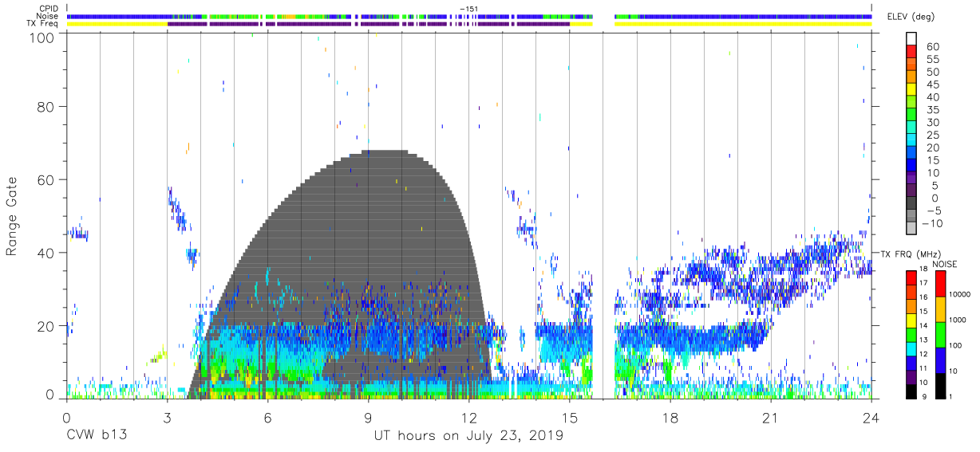The height and width of the screenshot is (452, 980).
Task: Click the NOISE colorbar title
Action: tap(944, 264)
